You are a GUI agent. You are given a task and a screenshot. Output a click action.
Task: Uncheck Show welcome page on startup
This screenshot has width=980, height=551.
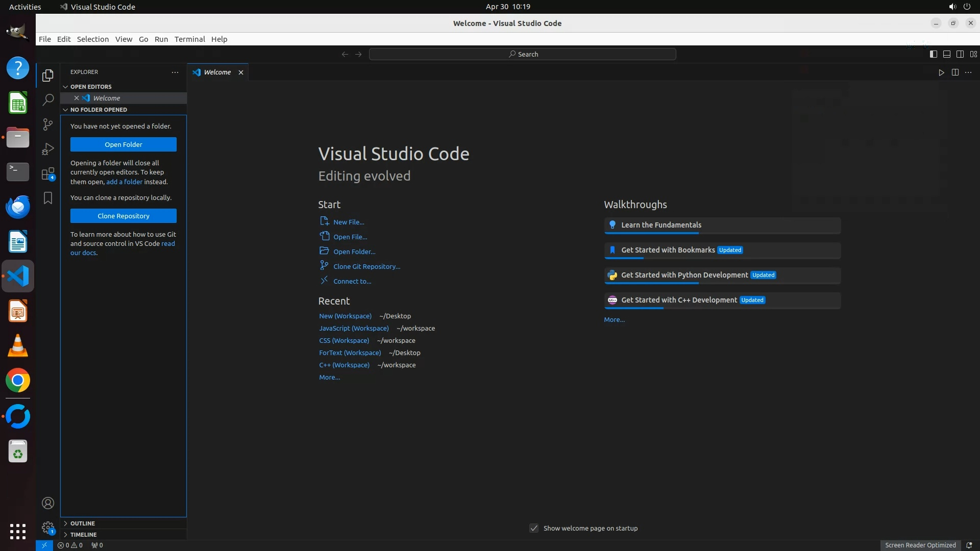point(534,528)
